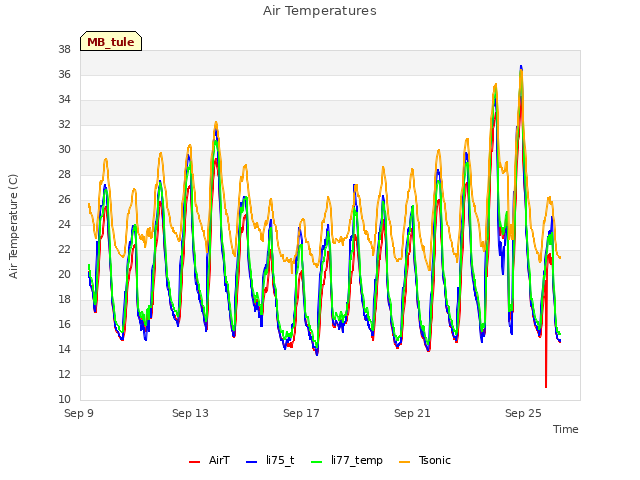Click the li77_temp legend entry

(x=347, y=460)
